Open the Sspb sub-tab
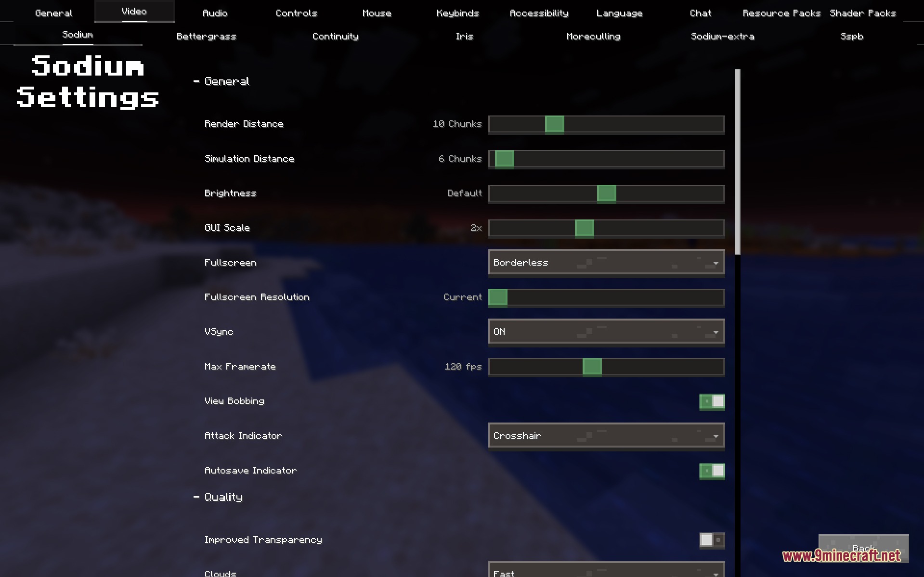Image resolution: width=924 pixels, height=577 pixels. point(852,36)
